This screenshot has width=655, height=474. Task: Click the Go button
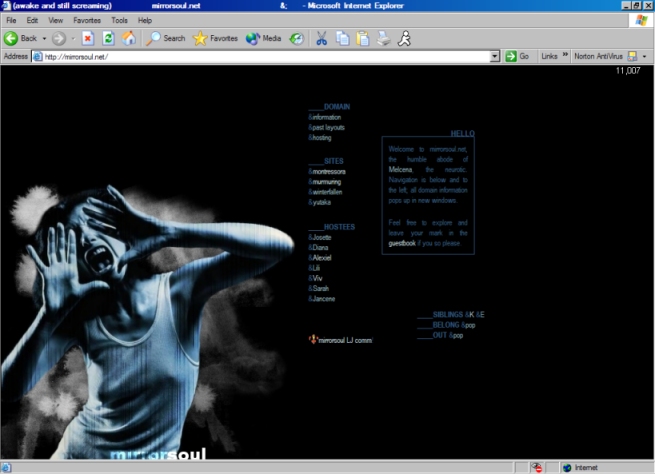517,56
